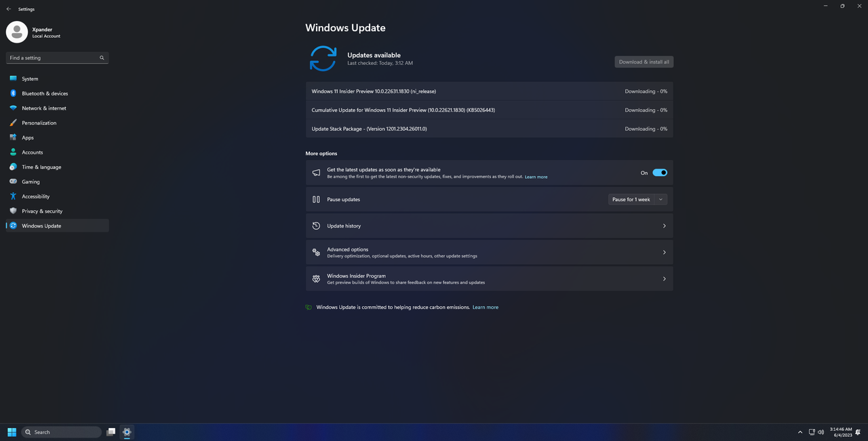The image size is (868, 441).
Task: Click Learn more link about carbon emissions
Action: tap(486, 308)
